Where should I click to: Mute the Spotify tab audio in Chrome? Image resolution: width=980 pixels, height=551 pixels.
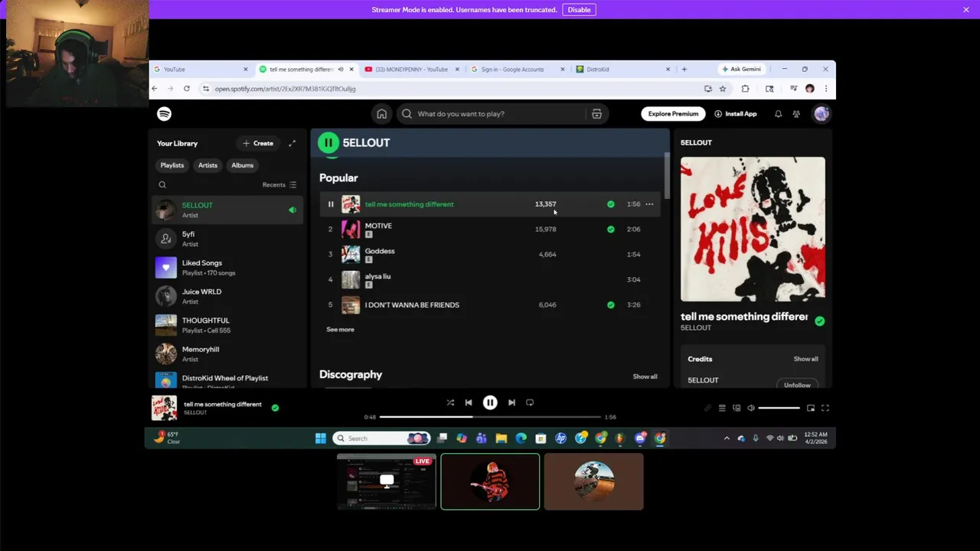(341, 69)
